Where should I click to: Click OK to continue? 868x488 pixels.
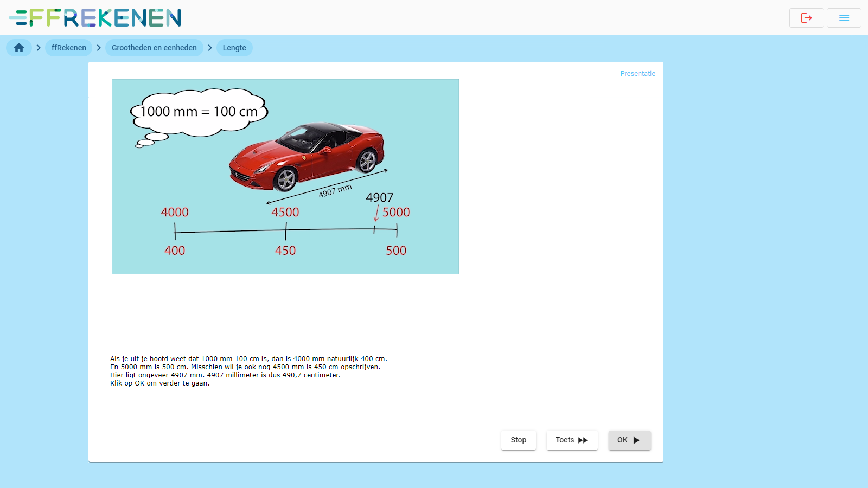[x=629, y=440]
